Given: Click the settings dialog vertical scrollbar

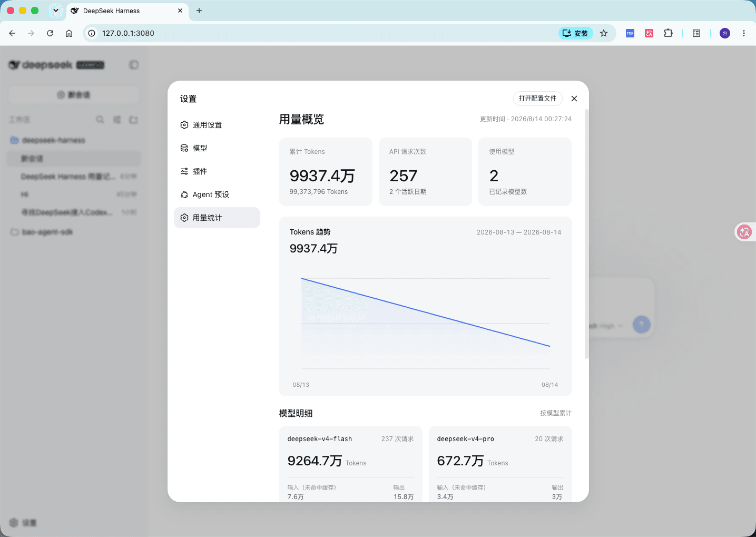Looking at the screenshot, I should [587, 235].
